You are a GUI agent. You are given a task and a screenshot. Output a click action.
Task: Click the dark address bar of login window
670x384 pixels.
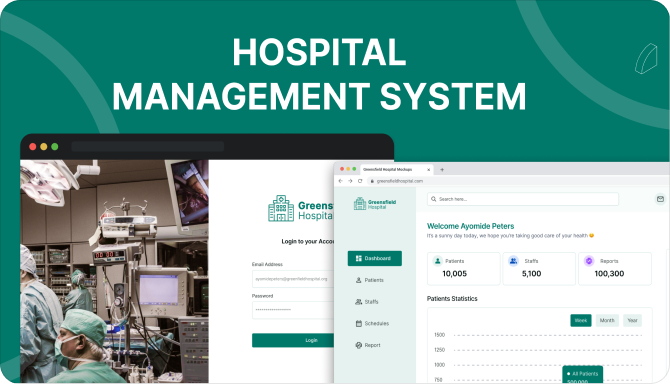[x=148, y=147]
